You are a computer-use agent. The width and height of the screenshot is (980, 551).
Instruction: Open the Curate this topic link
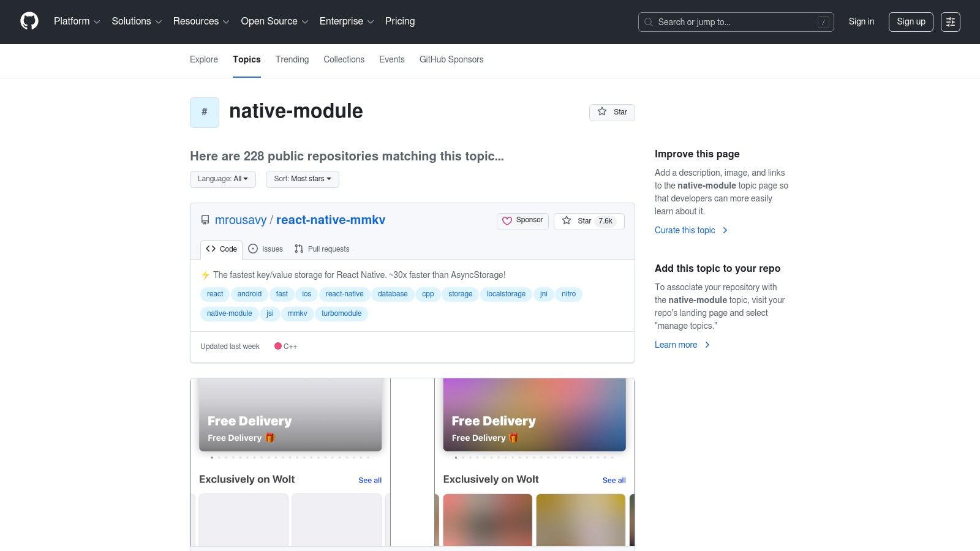tap(685, 230)
